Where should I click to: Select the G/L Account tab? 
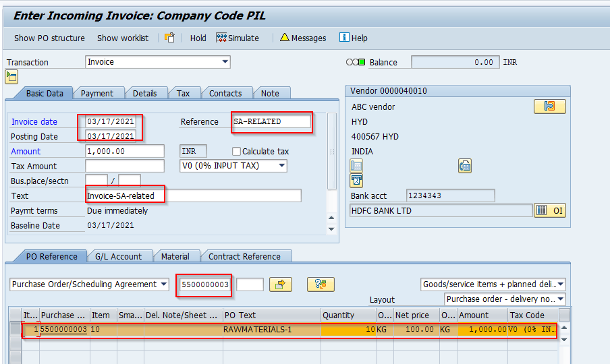118,256
